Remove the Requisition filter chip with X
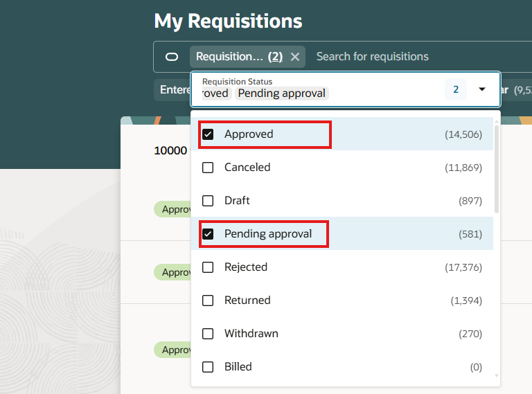Viewport: 532px width, 394px height. coord(295,57)
